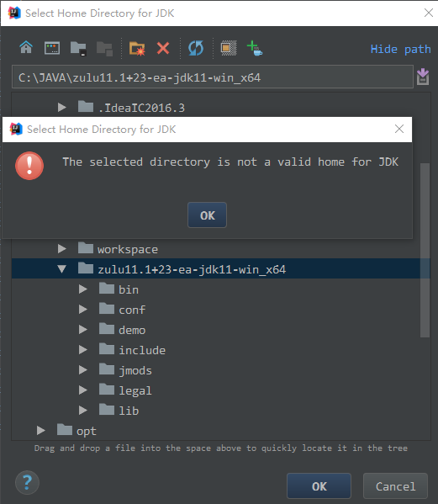Image resolution: width=438 pixels, height=504 pixels.
Task: Click the IntelliJ logo in error dialog title
Action: tap(16, 130)
